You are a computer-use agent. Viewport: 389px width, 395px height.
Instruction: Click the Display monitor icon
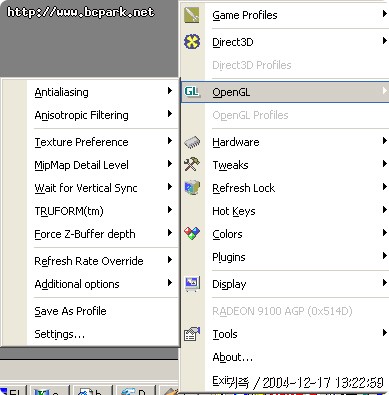[x=192, y=284]
